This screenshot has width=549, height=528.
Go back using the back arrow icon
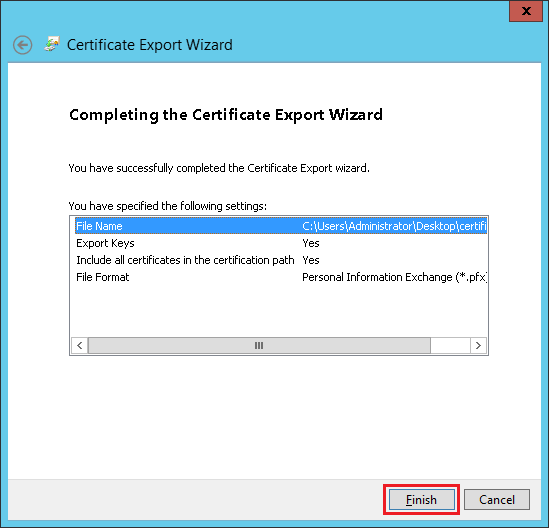[23, 45]
